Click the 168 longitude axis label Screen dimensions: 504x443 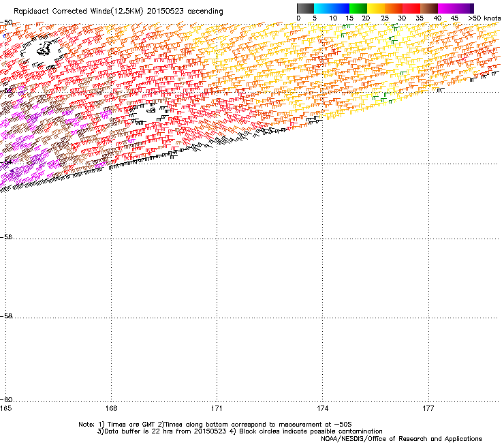111,408
